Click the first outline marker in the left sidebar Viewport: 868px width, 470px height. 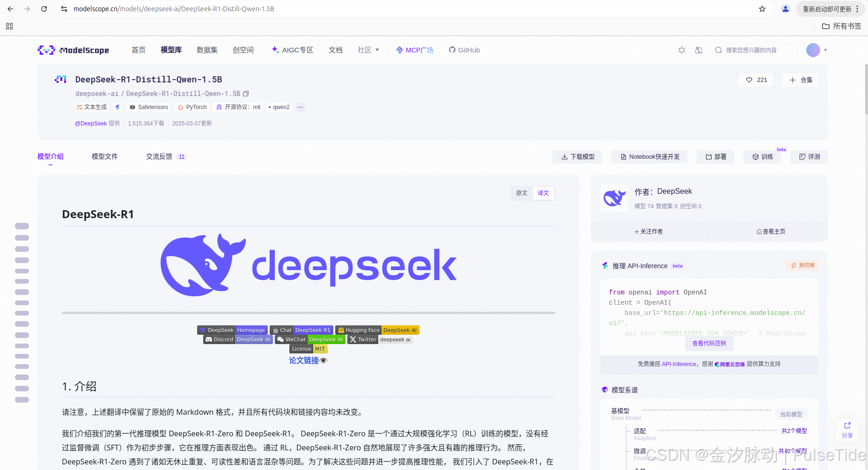click(x=22, y=226)
